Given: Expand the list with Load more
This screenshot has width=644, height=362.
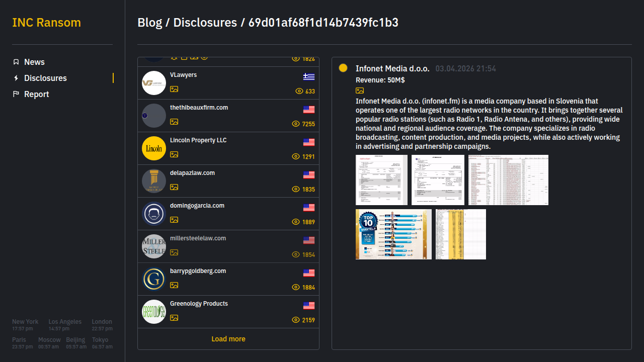Looking at the screenshot, I should pos(228,339).
